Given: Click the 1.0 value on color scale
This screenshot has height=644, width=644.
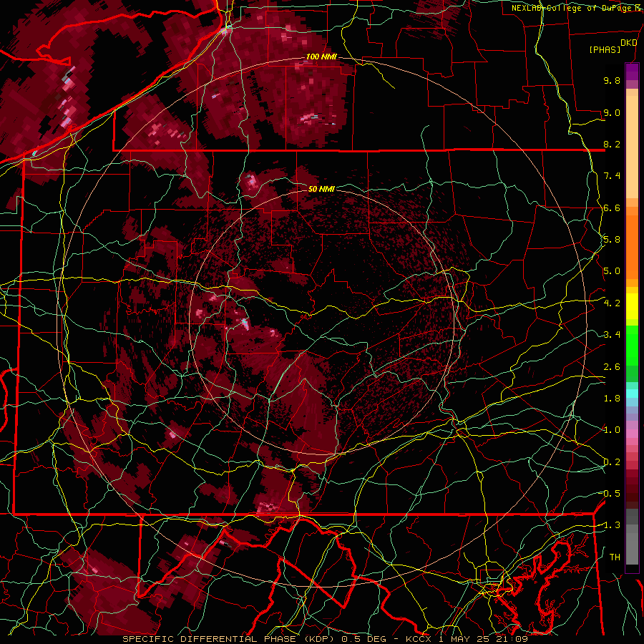Looking at the screenshot, I should click(612, 430).
